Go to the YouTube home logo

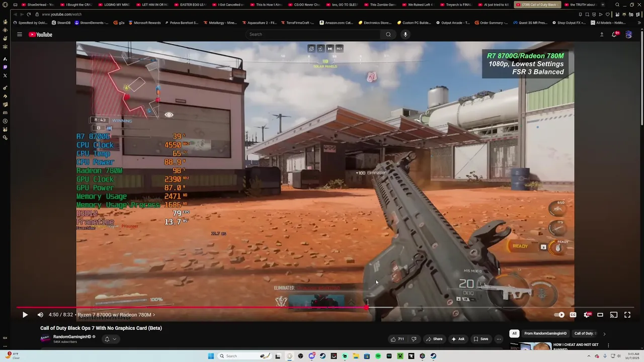40,34
